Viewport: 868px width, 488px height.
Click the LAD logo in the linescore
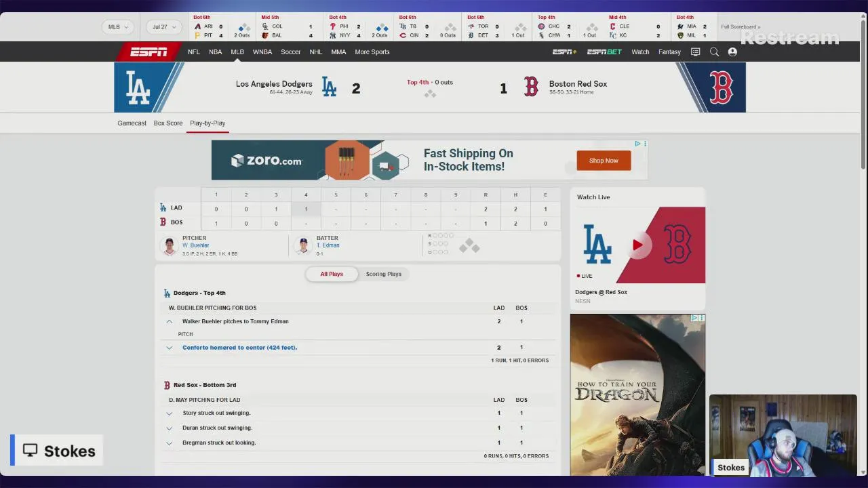pyautogui.click(x=163, y=208)
